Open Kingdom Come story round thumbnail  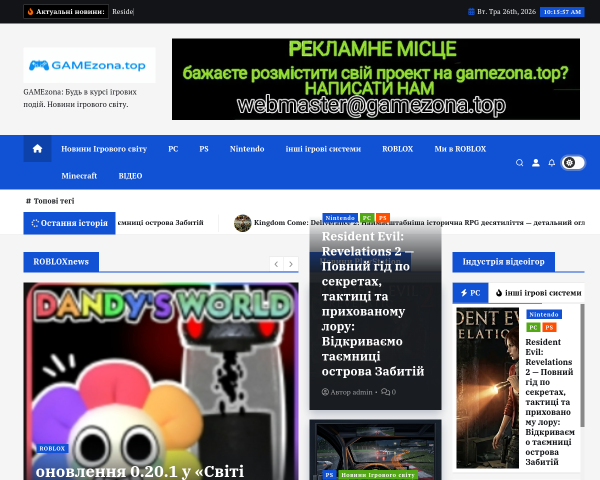coord(242,223)
